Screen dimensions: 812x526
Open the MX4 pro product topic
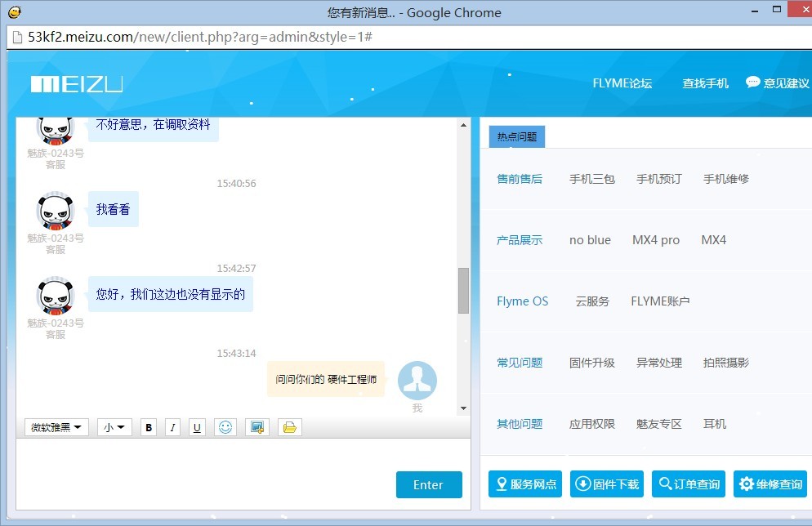click(x=656, y=240)
